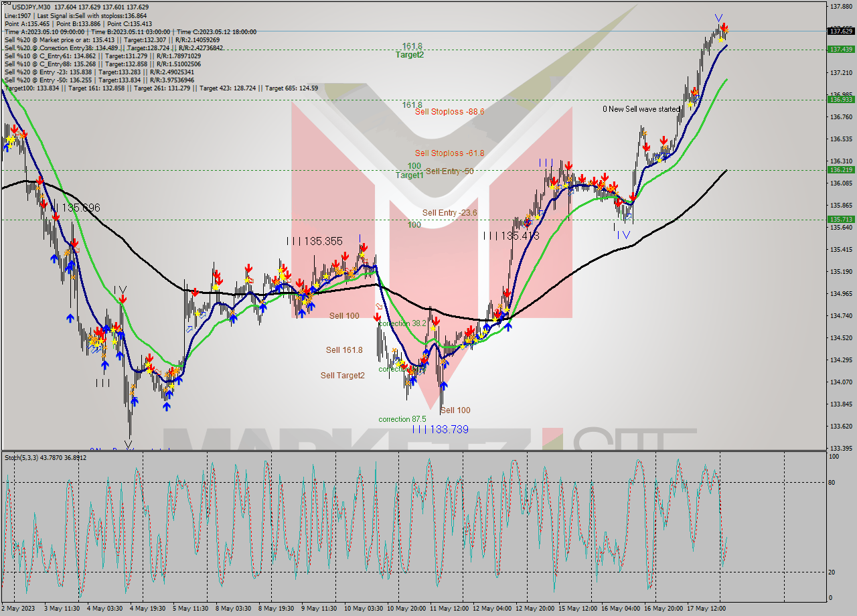The image size is (857, 616).
Task: Click the '10 May 20:00' time label
Action: coord(406,608)
